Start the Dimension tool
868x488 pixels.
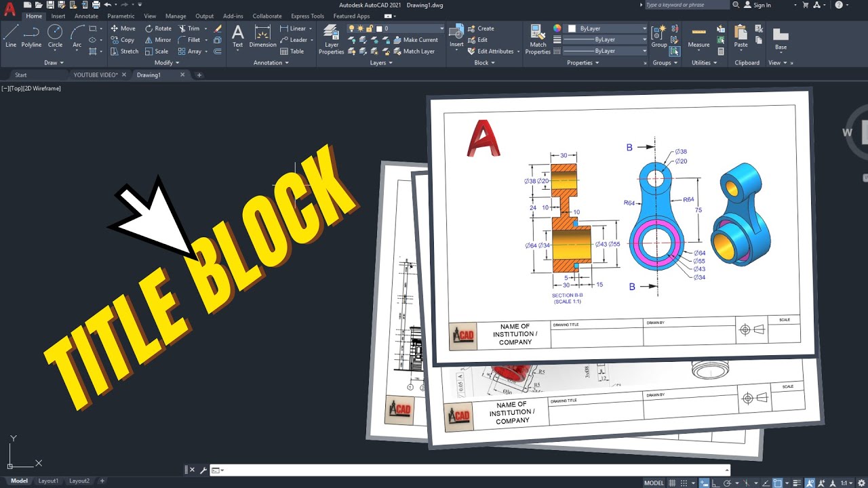[262, 36]
